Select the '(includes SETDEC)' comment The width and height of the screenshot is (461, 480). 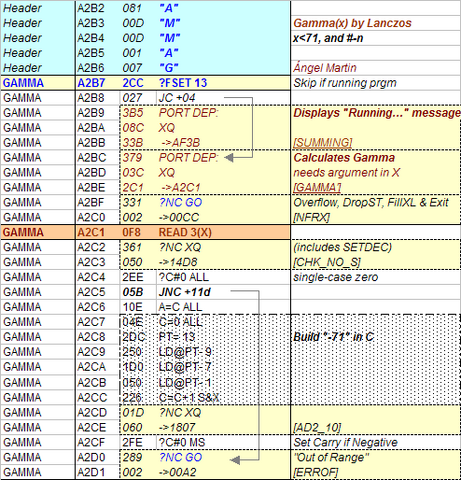tap(342, 247)
